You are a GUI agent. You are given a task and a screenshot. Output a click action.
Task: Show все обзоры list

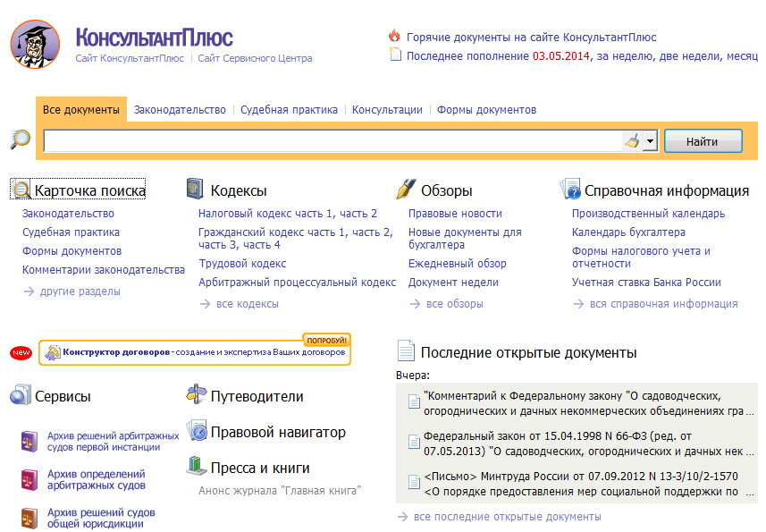click(455, 304)
